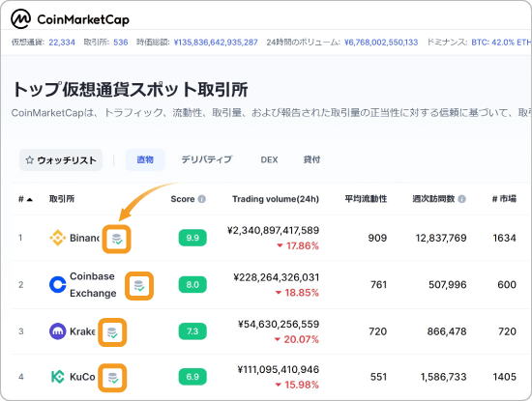Sort by the # 市場 column header
The height and width of the screenshot is (401, 532).
point(504,199)
